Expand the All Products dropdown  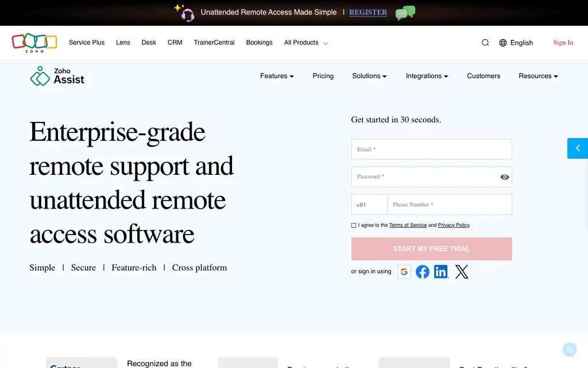(306, 43)
